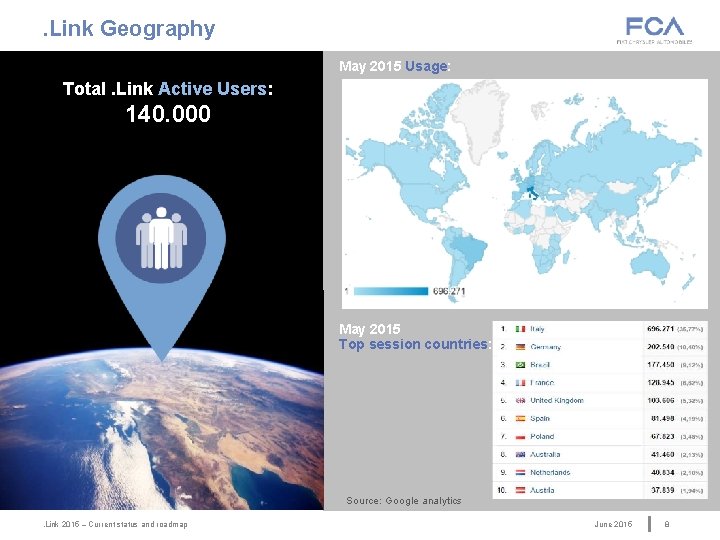Viewport: 720px width, 540px height.
Task: Click the France flag icon
Action: 520,382
